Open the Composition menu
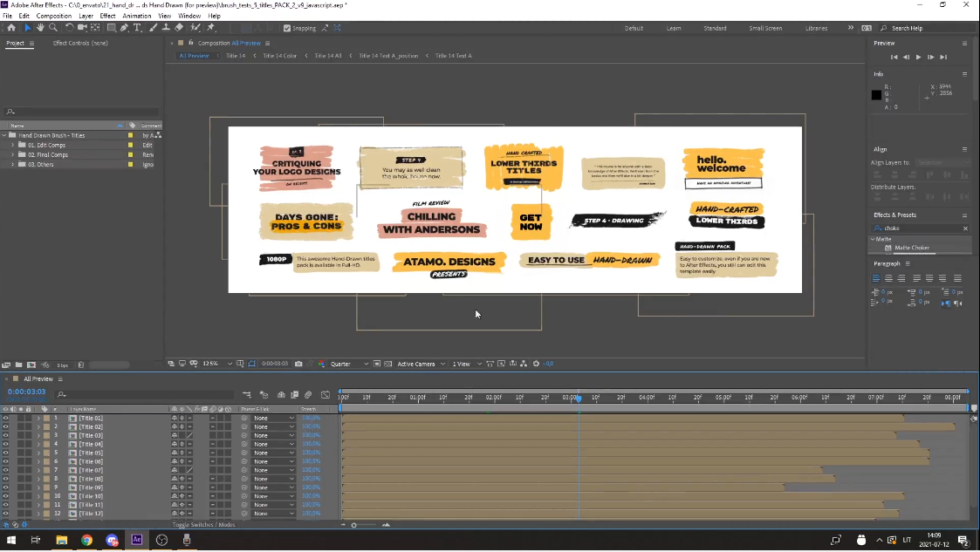The image size is (980, 552). (53, 15)
